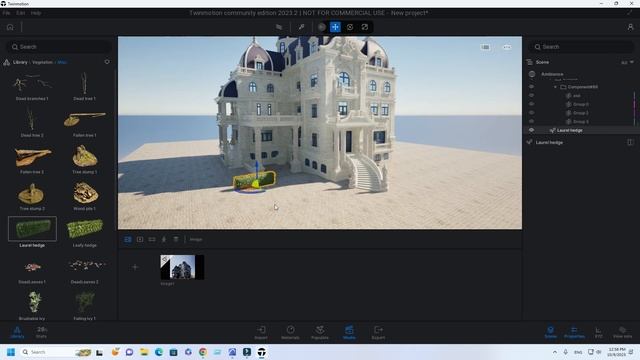Select the Rotate gizmo tool
The image size is (640, 360).
pyautogui.click(x=350, y=27)
